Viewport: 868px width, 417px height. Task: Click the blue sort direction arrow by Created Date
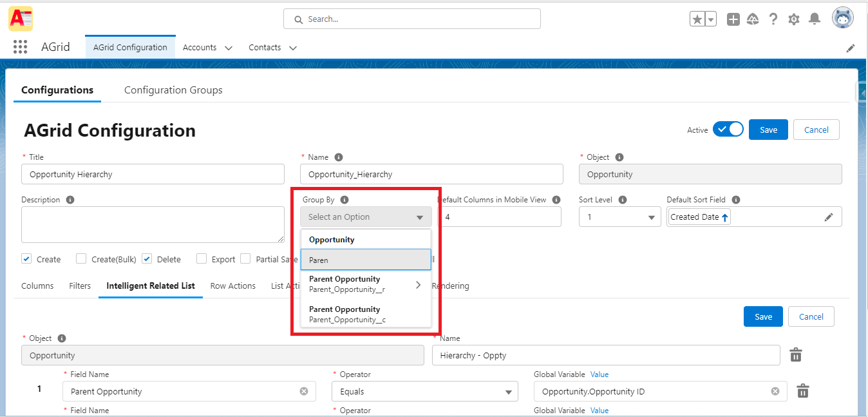pyautogui.click(x=725, y=218)
